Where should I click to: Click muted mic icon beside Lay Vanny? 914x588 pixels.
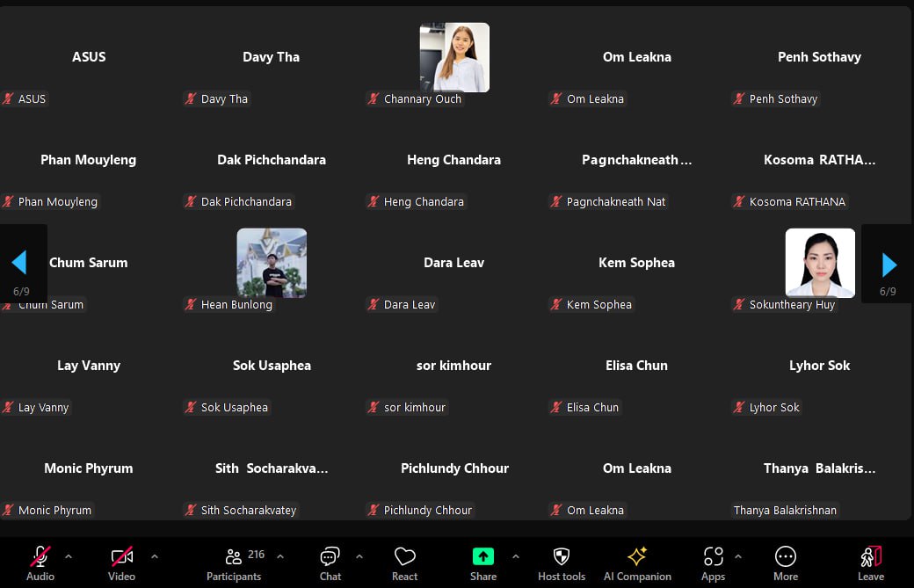(x=8, y=407)
